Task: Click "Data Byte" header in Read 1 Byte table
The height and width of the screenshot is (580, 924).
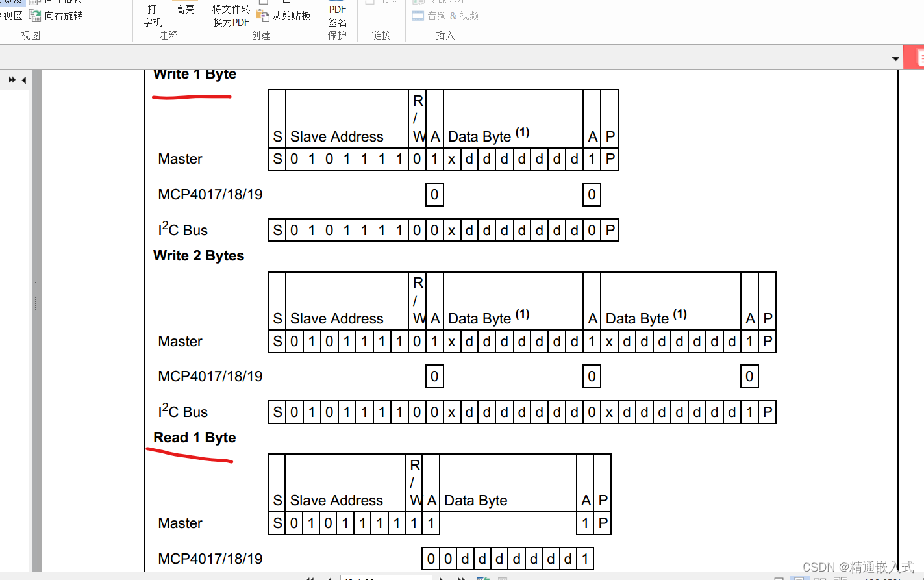Action: 476,501
